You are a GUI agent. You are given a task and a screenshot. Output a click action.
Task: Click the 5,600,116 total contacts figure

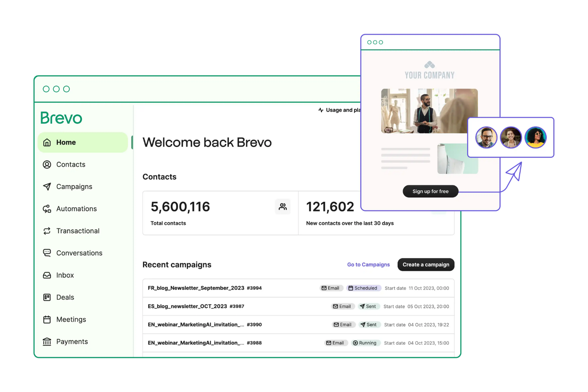point(180,207)
